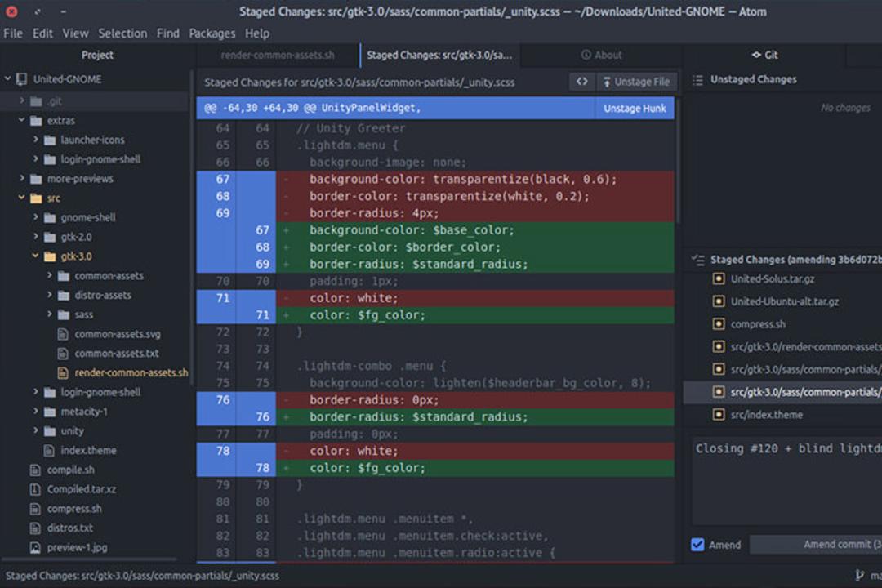Collapse the extras folder chevron
The width and height of the screenshot is (882, 588).
(x=21, y=120)
